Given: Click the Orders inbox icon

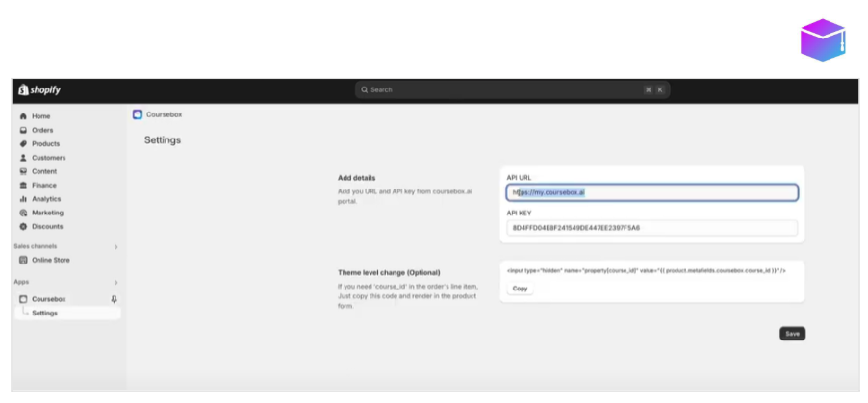Looking at the screenshot, I should coord(23,130).
